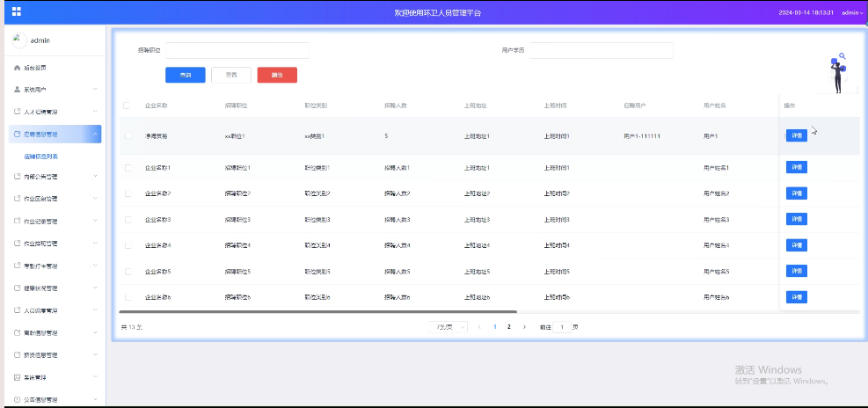Open the 7条/页 page size dropdown
This screenshot has width=868, height=408.
[448, 327]
